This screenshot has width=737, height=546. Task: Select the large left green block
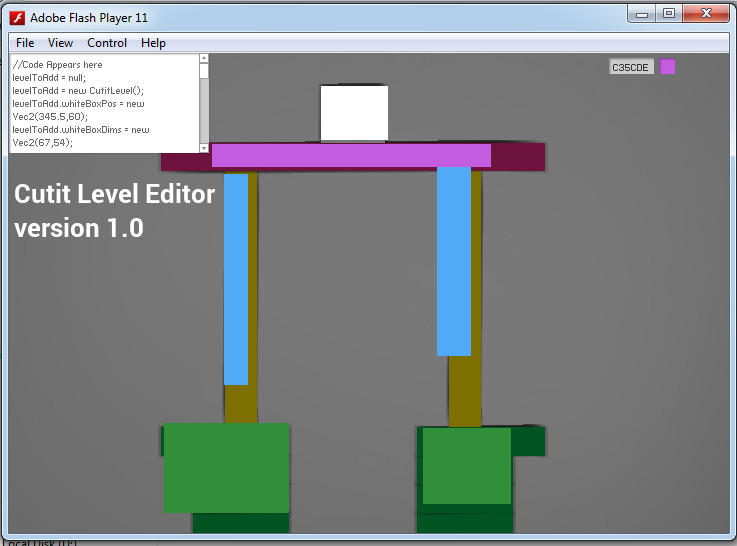coord(226,467)
